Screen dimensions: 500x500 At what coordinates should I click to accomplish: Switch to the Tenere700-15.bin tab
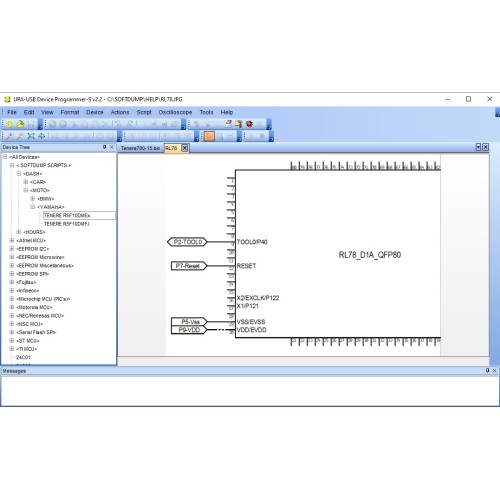141,148
